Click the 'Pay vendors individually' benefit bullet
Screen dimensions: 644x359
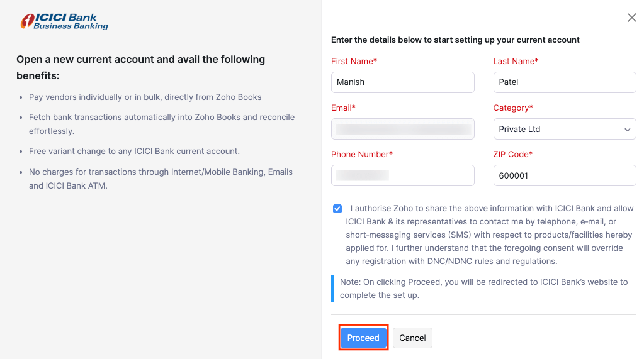[145, 97]
